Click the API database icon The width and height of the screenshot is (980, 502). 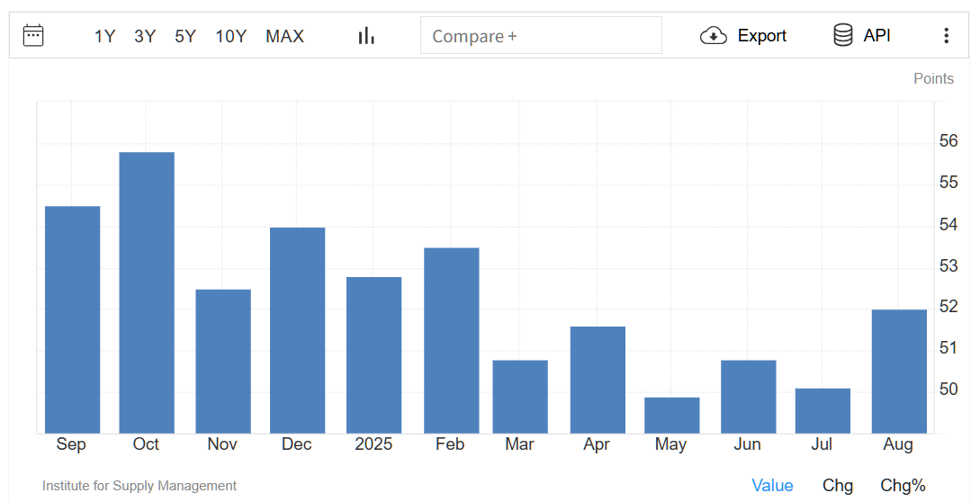tap(842, 35)
